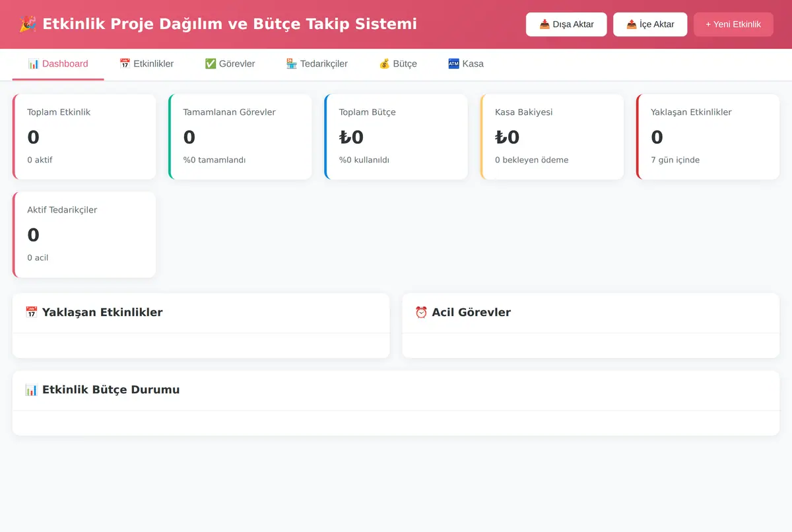Select the Toplam Etkinlik stat card
792x532 pixels.
[x=84, y=137]
